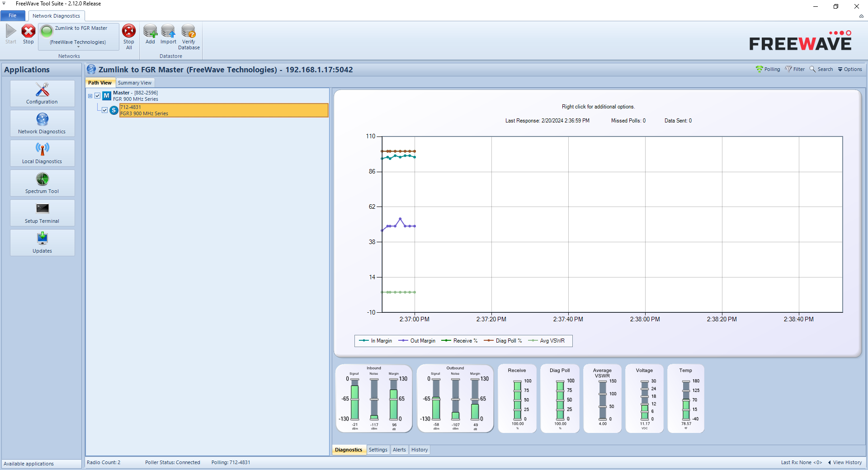Viewport: 868px width, 470px height.
Task: Click the Receive percent gauge
Action: click(x=517, y=399)
